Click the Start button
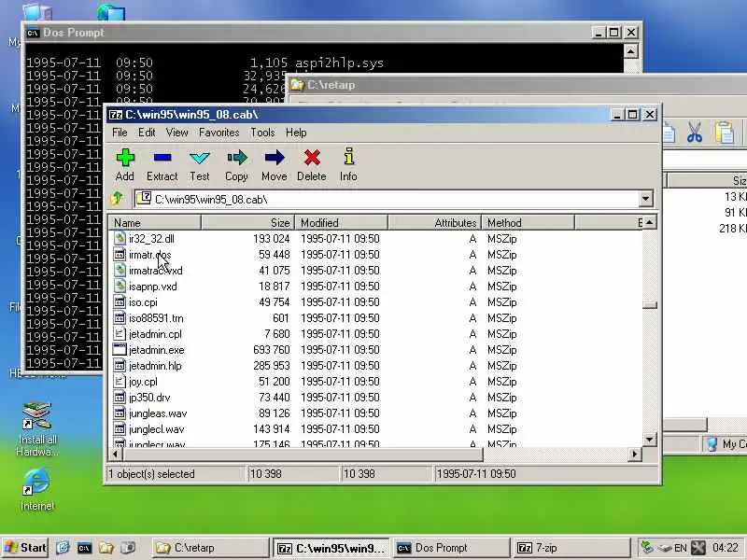 (25, 548)
